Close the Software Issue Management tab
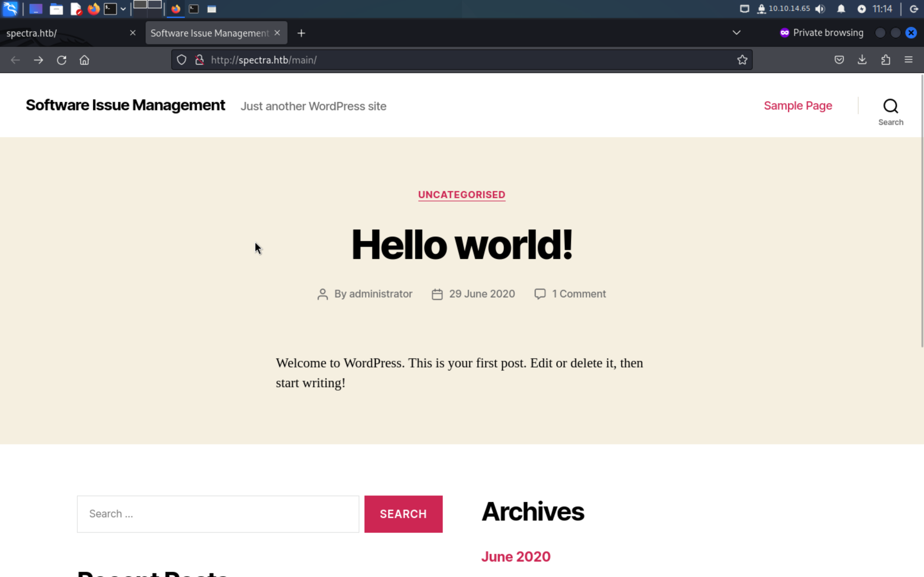The height and width of the screenshot is (577, 924). 278,33
